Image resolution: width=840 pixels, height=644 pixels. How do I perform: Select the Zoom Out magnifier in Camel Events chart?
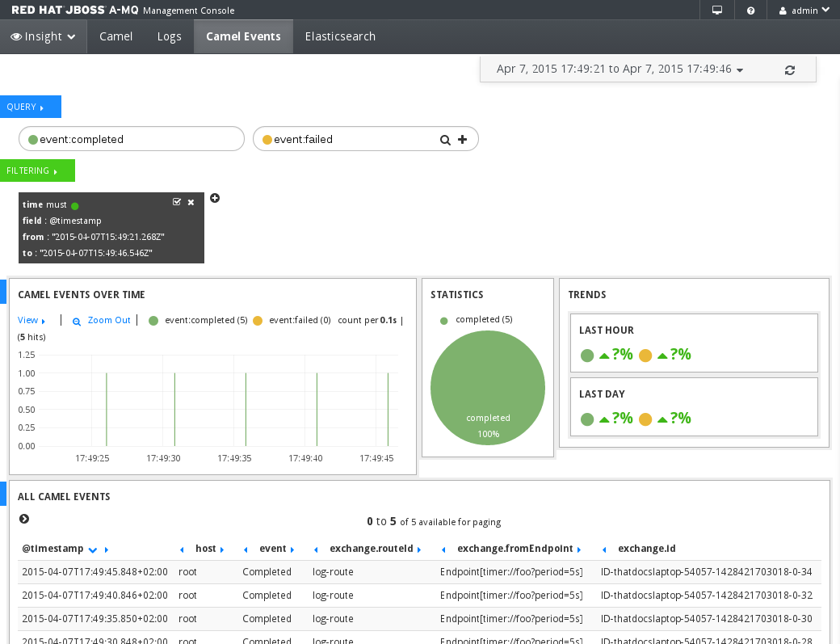76,320
